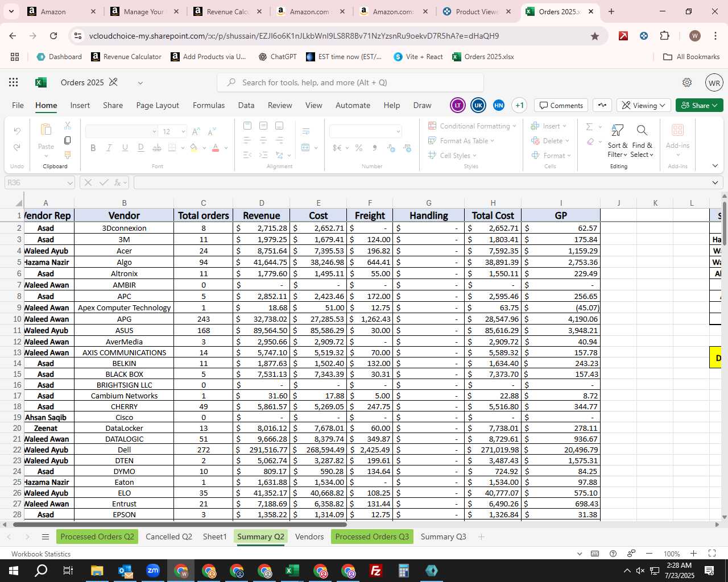The height and width of the screenshot is (582, 728).
Task: Open the Page Layout ribbon tab
Action: [158, 105]
